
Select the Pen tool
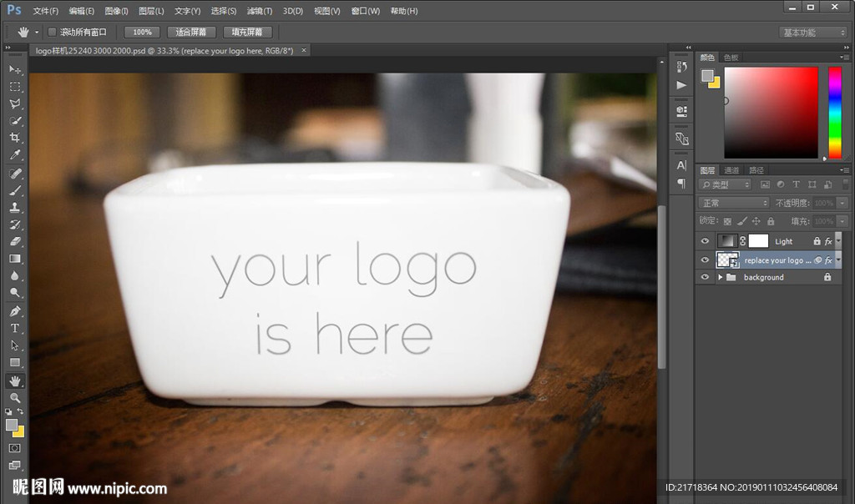click(15, 311)
